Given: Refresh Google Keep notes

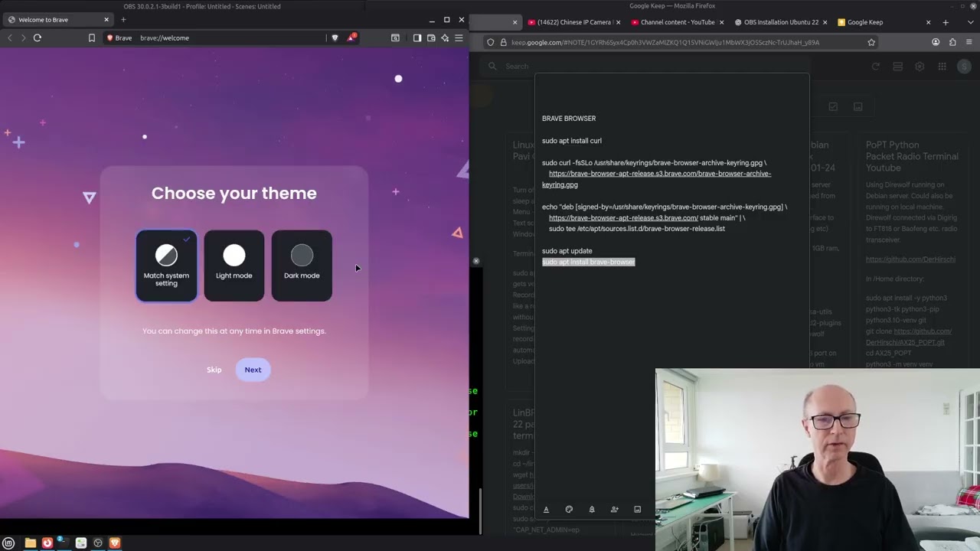Looking at the screenshot, I should pyautogui.click(x=876, y=67).
